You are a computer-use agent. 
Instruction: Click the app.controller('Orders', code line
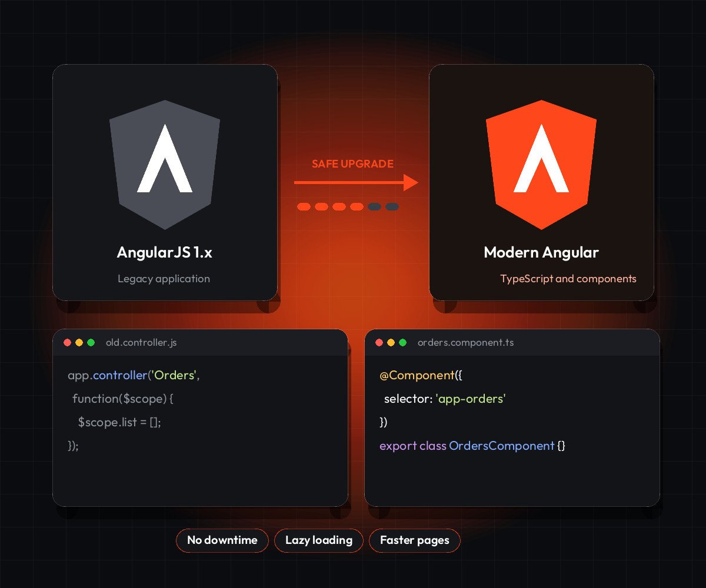134,375
